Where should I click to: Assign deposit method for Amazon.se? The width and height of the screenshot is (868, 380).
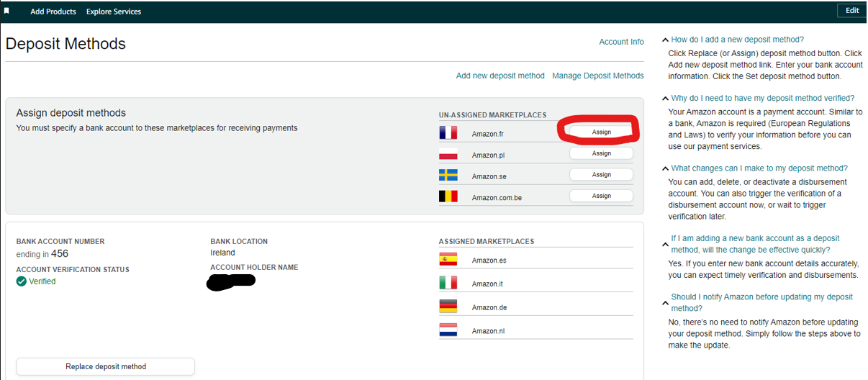tap(601, 174)
